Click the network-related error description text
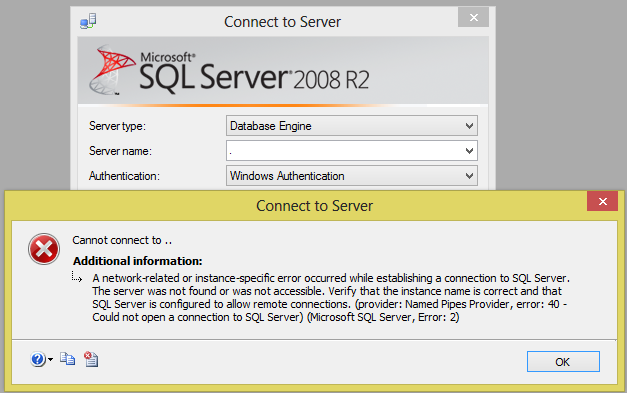 coord(331,297)
